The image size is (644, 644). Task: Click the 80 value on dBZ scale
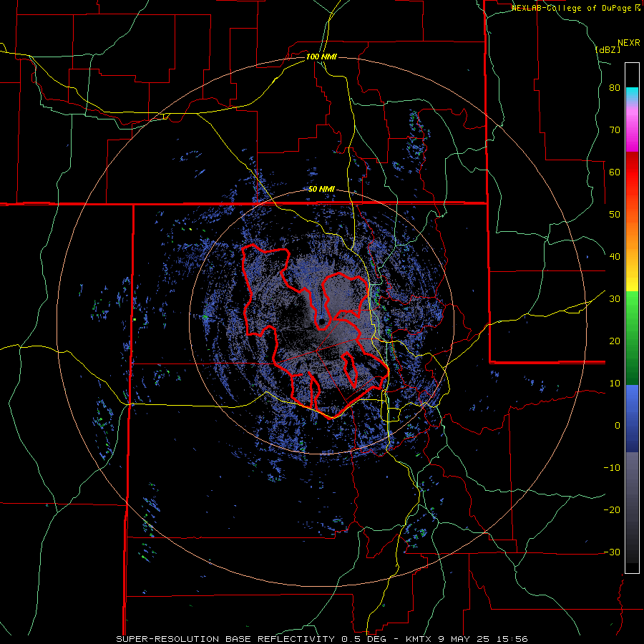[x=615, y=88]
